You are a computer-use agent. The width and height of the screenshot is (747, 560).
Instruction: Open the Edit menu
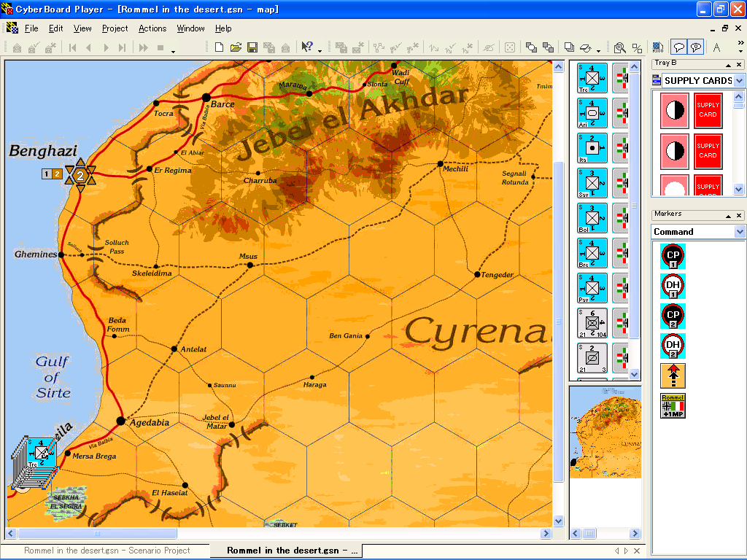[x=55, y=28]
